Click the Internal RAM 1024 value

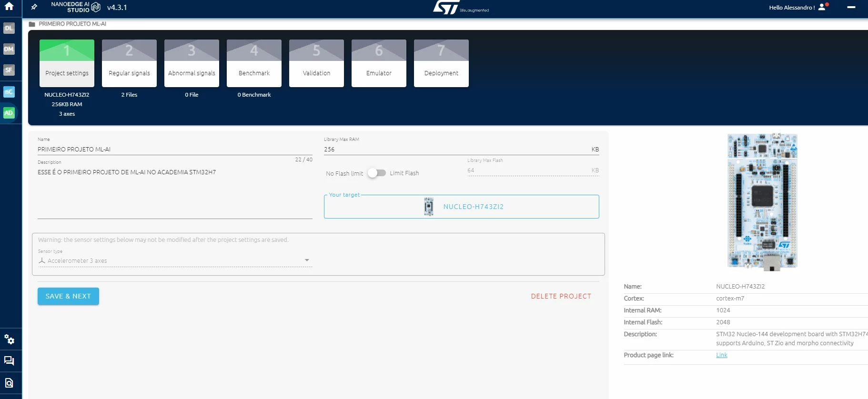pyautogui.click(x=723, y=310)
